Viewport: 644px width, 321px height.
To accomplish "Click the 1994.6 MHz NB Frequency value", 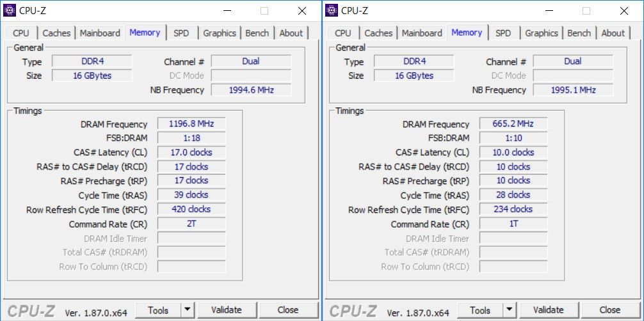I will click(x=251, y=90).
